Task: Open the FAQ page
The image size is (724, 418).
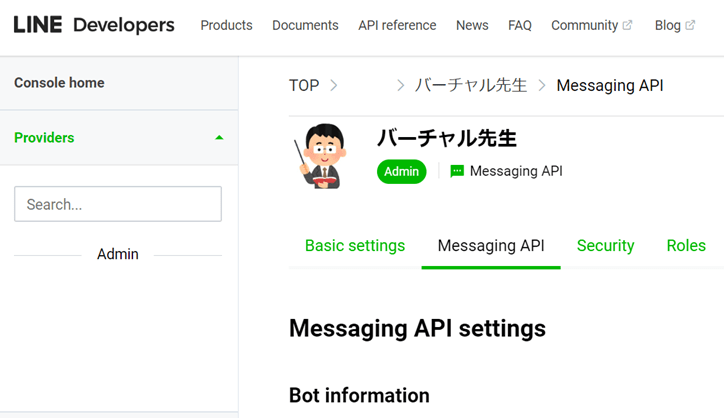Action: point(519,25)
